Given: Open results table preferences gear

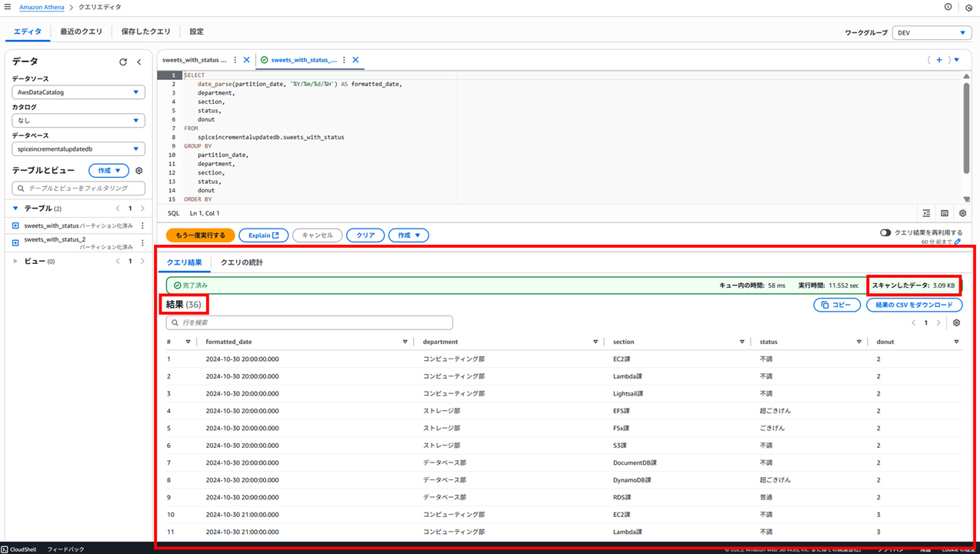Looking at the screenshot, I should tap(957, 322).
